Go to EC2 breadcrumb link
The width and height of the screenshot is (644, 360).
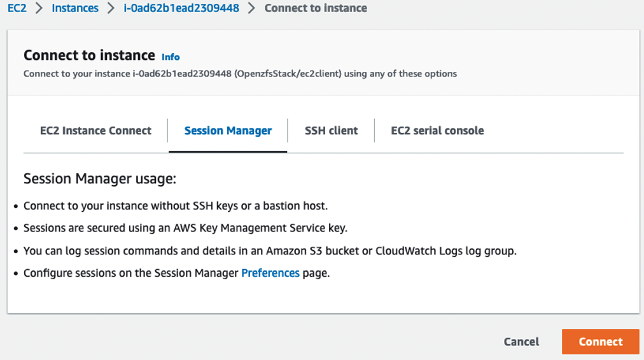17,8
